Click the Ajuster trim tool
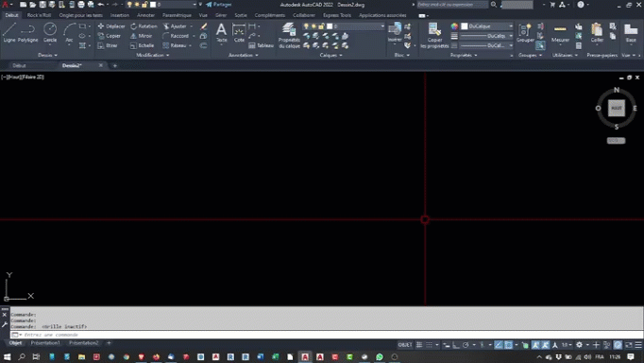 click(175, 26)
